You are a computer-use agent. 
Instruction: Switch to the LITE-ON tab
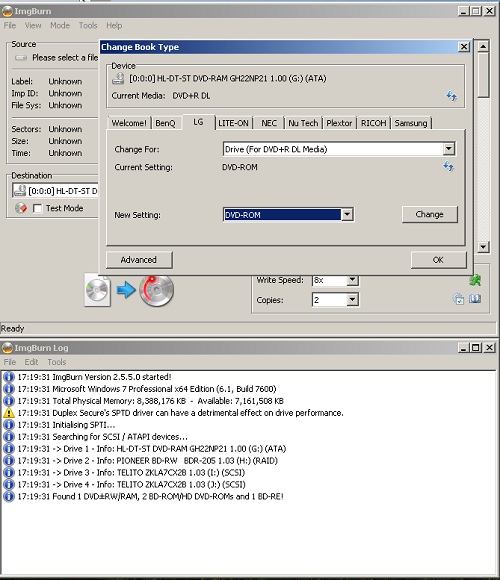[x=233, y=123]
